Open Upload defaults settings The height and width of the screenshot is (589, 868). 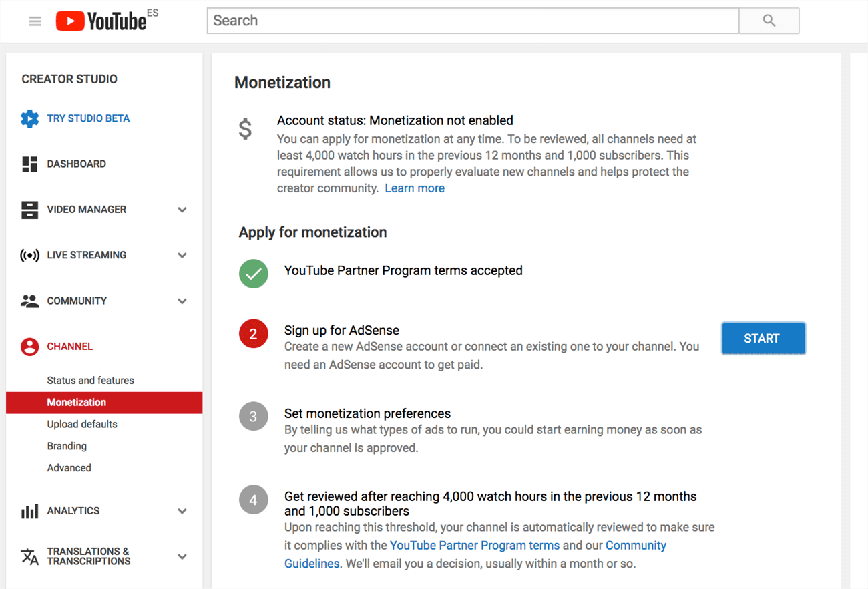[82, 425]
